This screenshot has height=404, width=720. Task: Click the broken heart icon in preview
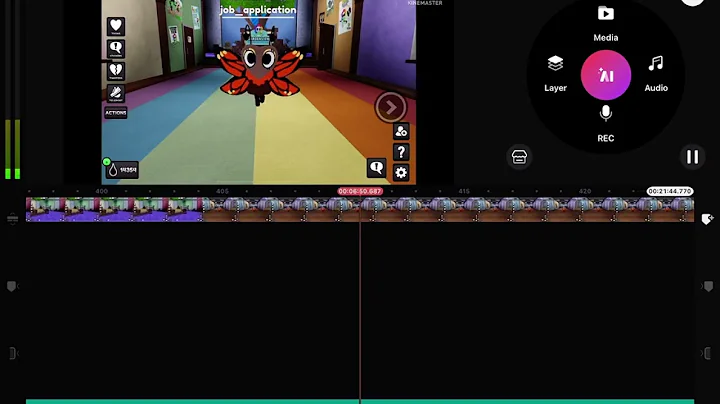coord(116,71)
